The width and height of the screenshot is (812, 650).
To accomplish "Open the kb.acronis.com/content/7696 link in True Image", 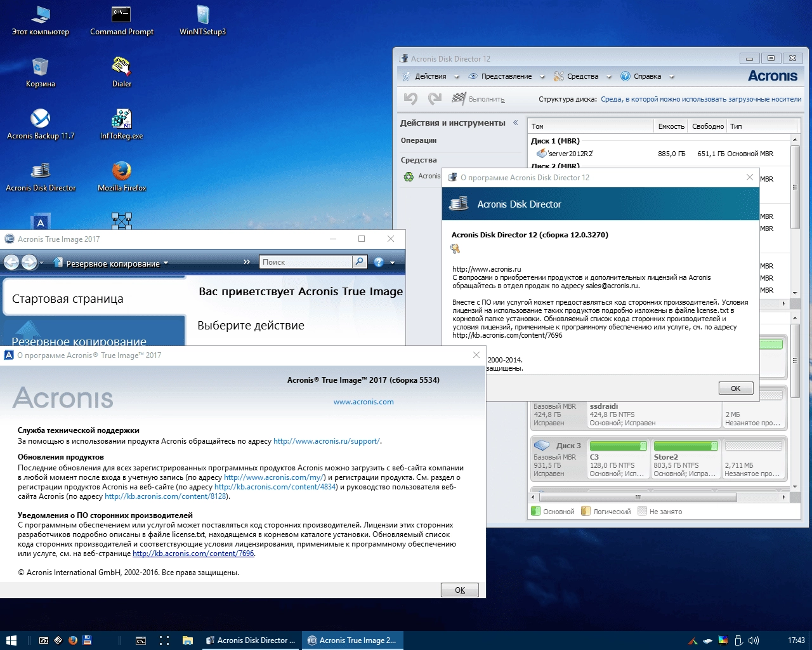I will pyautogui.click(x=193, y=554).
